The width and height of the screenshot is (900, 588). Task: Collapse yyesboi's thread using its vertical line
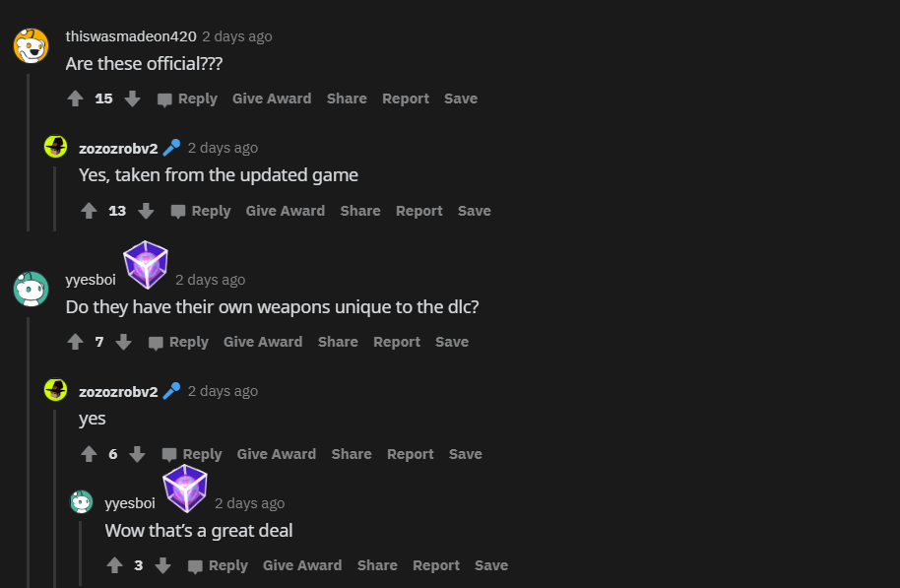tap(28, 452)
